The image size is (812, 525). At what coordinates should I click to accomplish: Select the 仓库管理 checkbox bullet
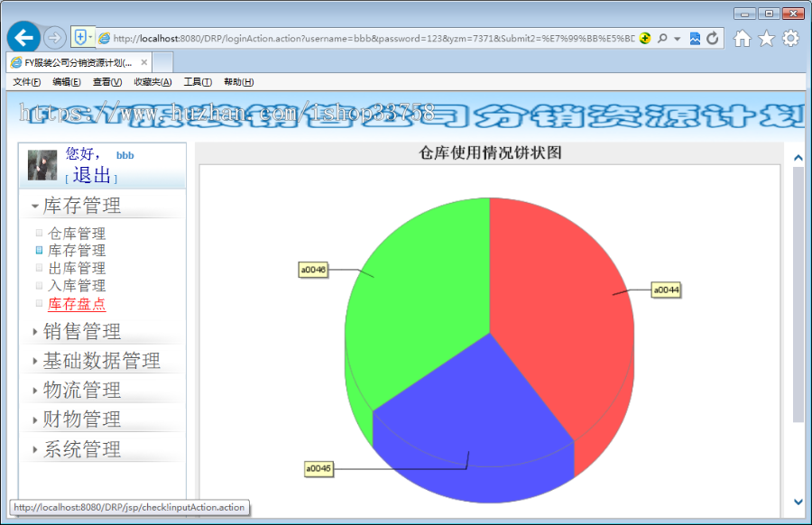pyautogui.click(x=38, y=233)
